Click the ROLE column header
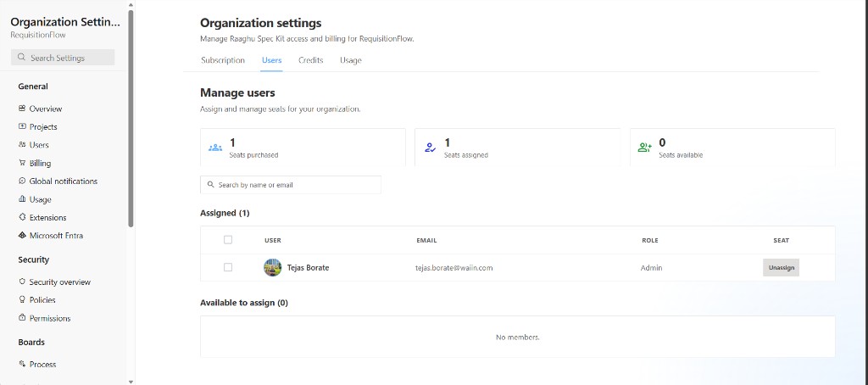868x385 pixels. coord(650,241)
